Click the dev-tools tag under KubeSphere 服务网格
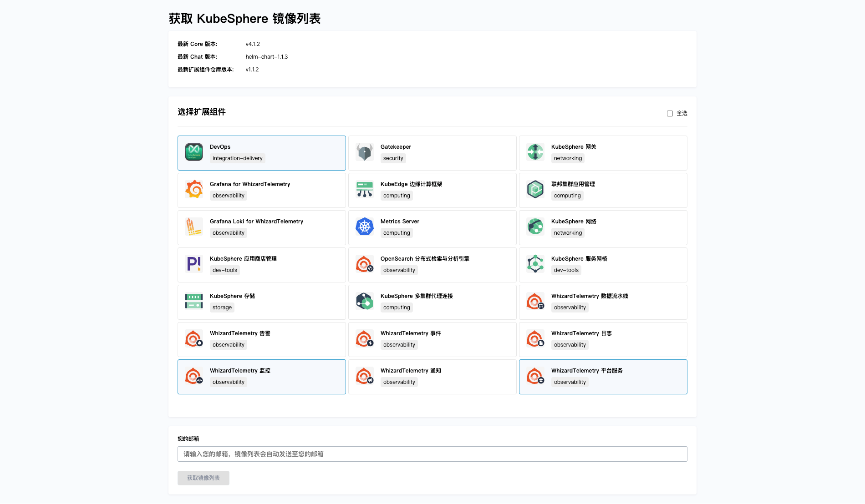The width and height of the screenshot is (865, 504). [x=566, y=270]
